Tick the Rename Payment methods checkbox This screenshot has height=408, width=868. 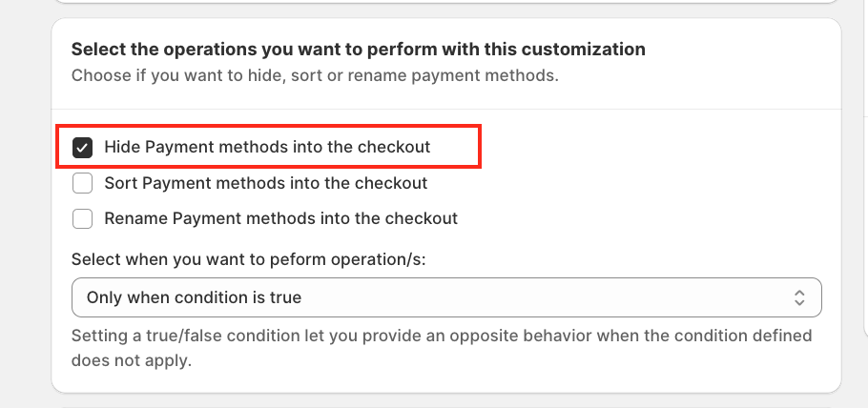[83, 218]
